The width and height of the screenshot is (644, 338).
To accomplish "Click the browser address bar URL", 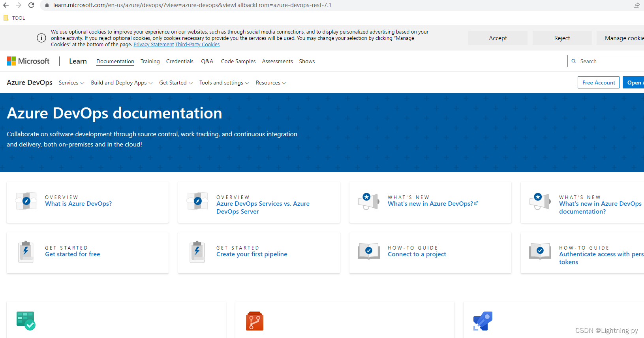I will click(192, 5).
